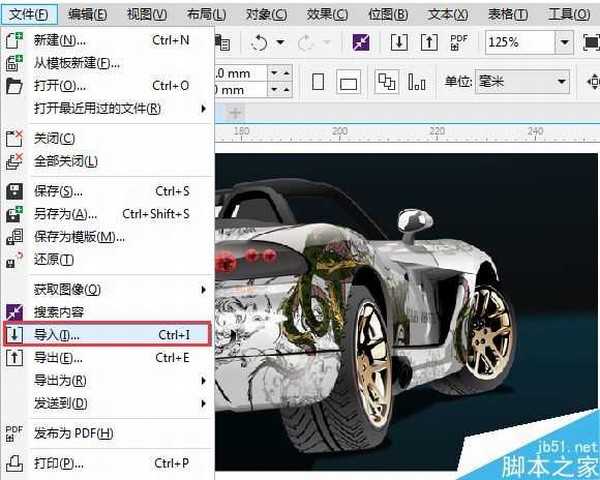The image size is (600, 480).
Task: Open the 编辑(E) menu
Action: pos(88,15)
